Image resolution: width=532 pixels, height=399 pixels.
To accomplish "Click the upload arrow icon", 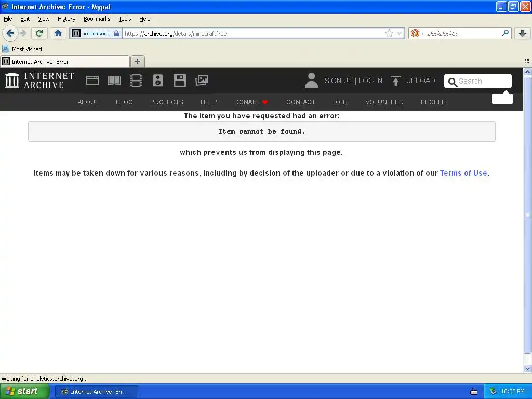I will (395, 81).
